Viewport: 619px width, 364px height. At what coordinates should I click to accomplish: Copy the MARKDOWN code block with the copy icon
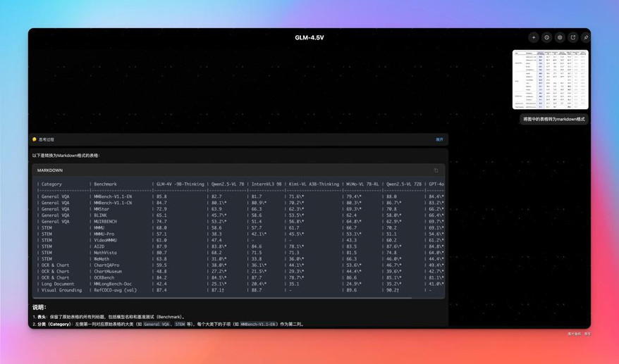(436, 170)
